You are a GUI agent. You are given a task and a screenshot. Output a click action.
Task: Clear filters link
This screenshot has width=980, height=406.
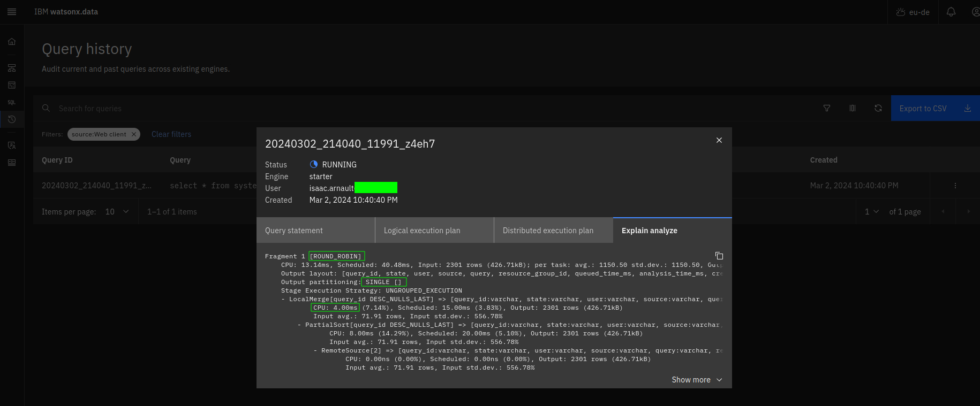[x=171, y=134]
